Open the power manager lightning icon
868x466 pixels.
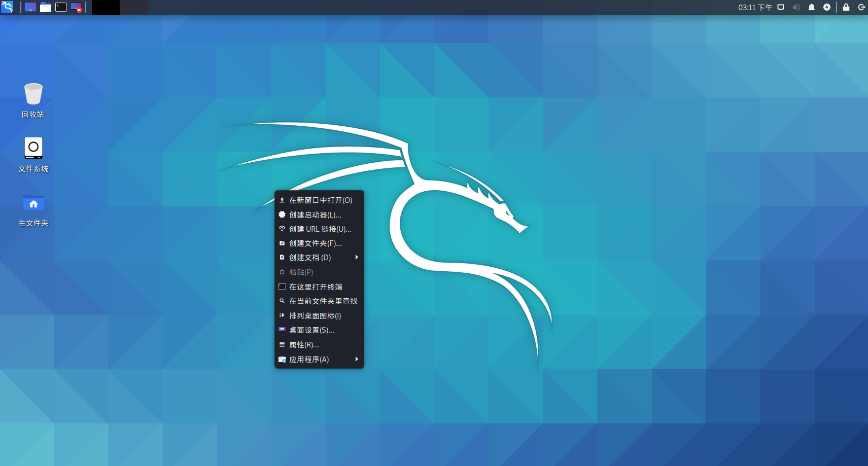pyautogui.click(x=827, y=7)
